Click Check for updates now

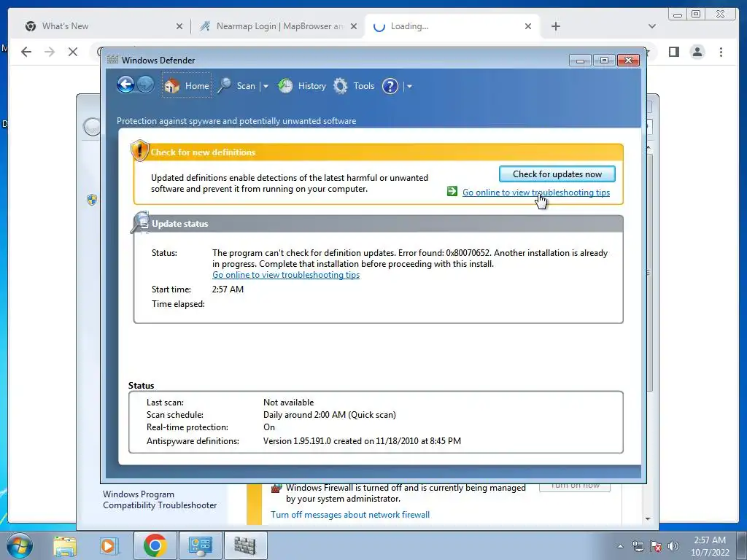click(557, 174)
